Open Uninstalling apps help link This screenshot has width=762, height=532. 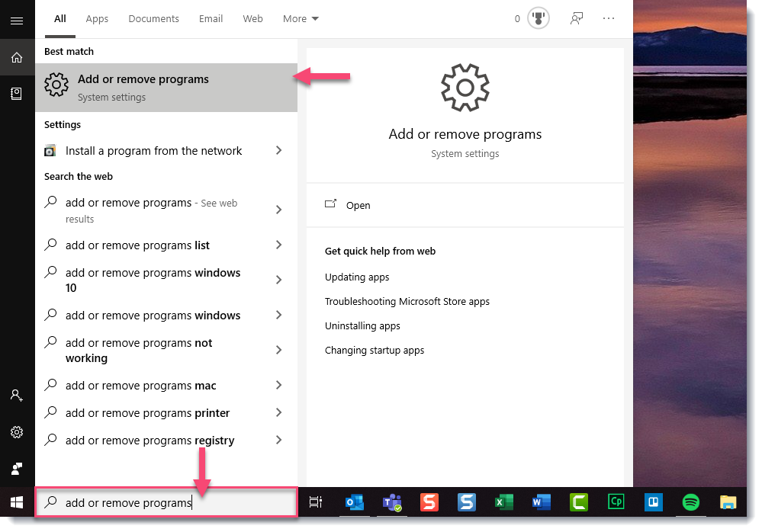click(362, 325)
